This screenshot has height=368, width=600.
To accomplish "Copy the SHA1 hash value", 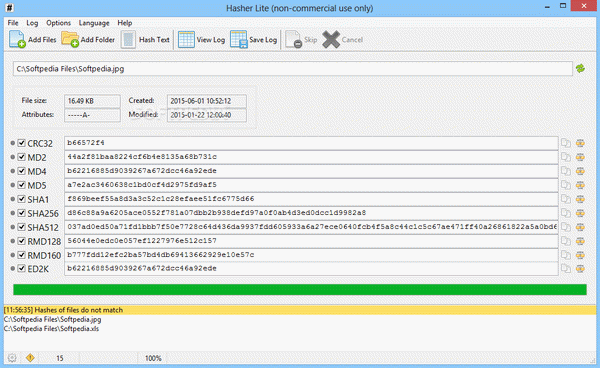I will coord(566,199).
